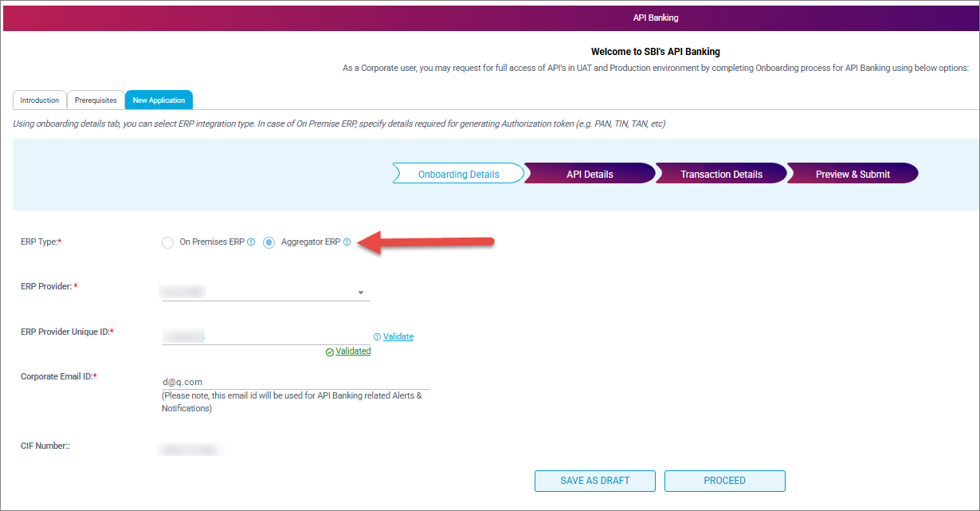Screen dimensions: 980x511
Task: Go to the Onboarding Details step
Action: 458,174
